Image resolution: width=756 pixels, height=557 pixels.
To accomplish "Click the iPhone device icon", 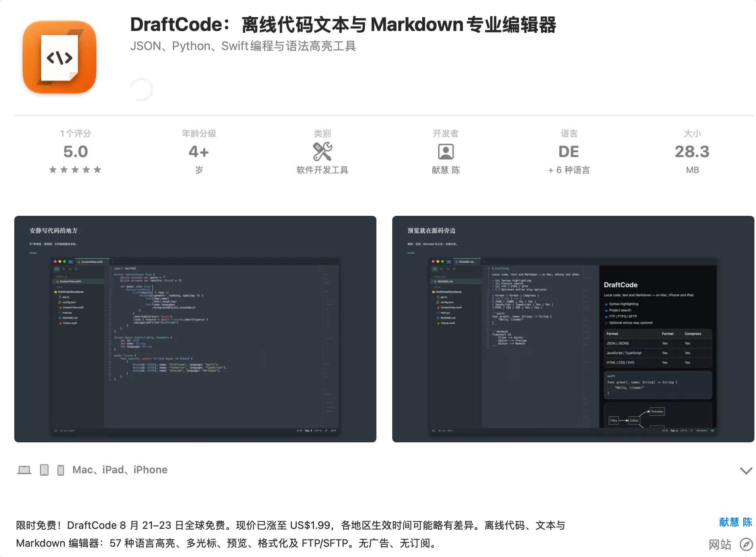I will pyautogui.click(x=61, y=470).
